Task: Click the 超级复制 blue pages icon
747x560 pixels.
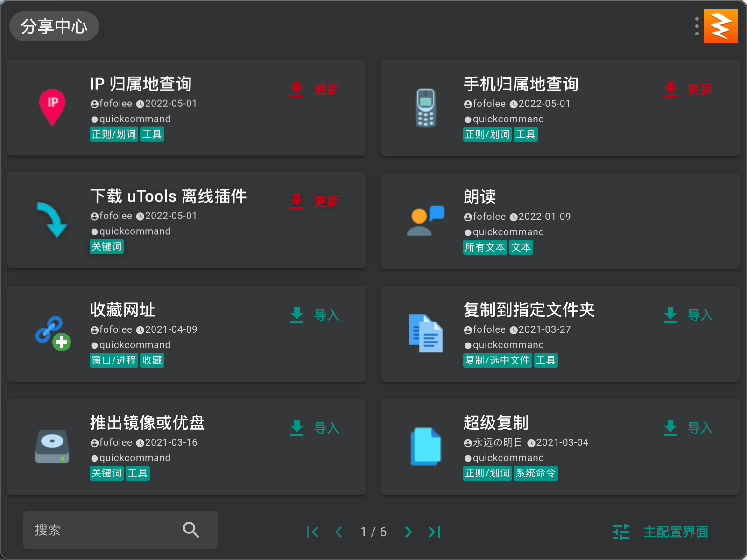Action: 426,447
